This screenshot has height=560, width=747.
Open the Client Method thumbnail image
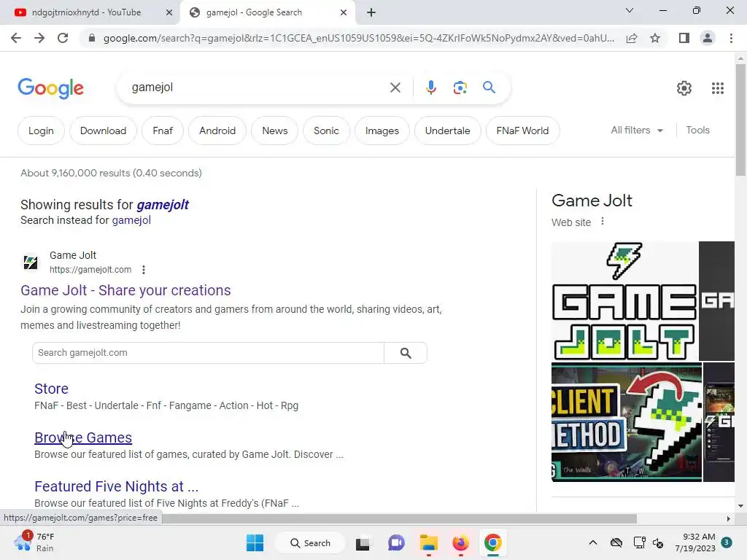(x=627, y=422)
